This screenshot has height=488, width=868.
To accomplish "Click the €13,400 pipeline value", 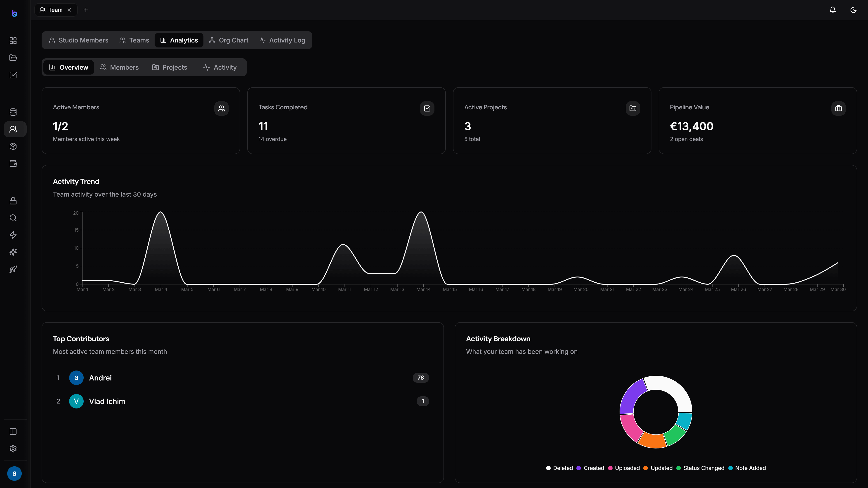I will [691, 126].
